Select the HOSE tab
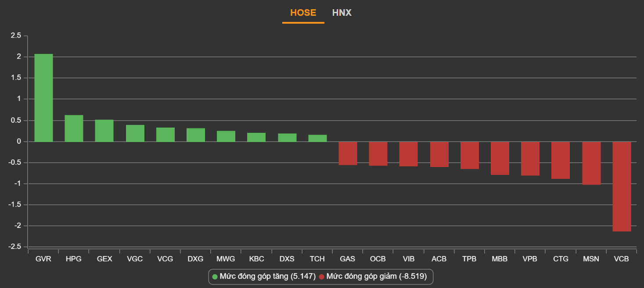644x288 pixels. click(x=303, y=13)
